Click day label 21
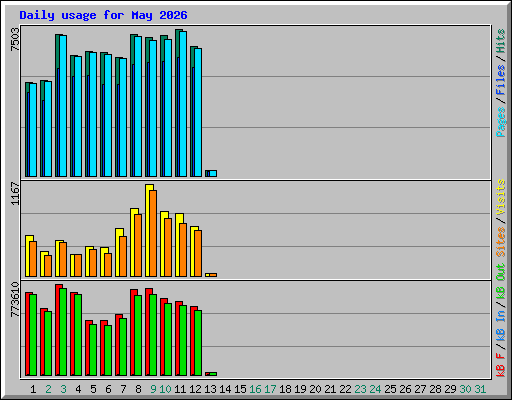The height and width of the screenshot is (400, 512). coord(330,389)
